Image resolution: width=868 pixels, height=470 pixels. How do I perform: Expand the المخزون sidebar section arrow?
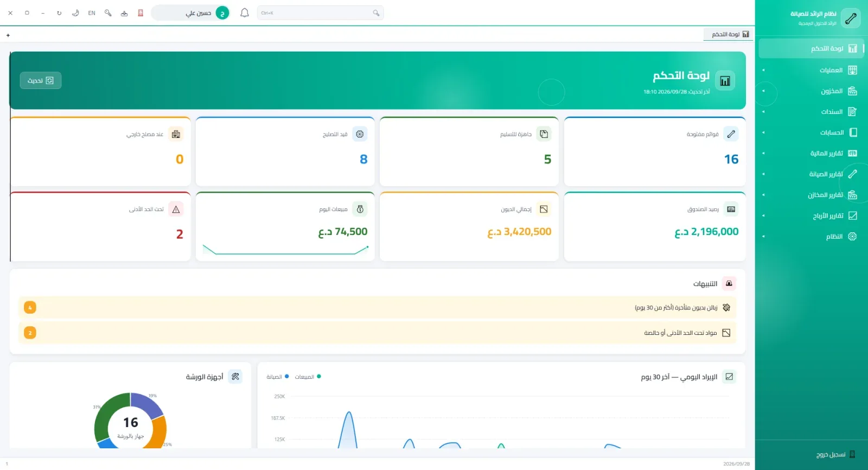point(763,91)
